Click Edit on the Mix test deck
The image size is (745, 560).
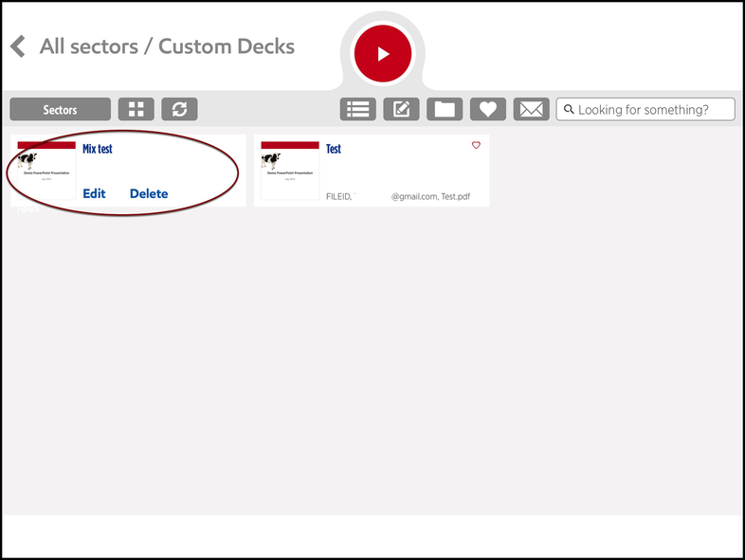click(94, 193)
